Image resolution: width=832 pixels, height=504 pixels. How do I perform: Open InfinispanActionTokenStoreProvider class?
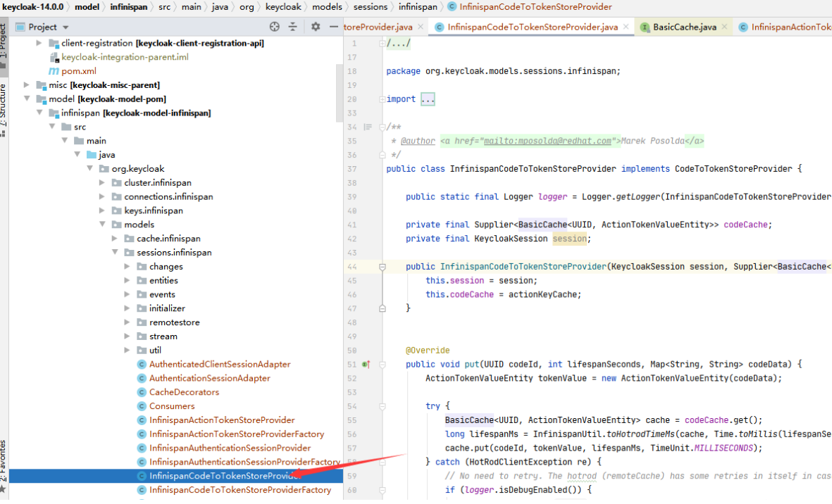tap(222, 420)
